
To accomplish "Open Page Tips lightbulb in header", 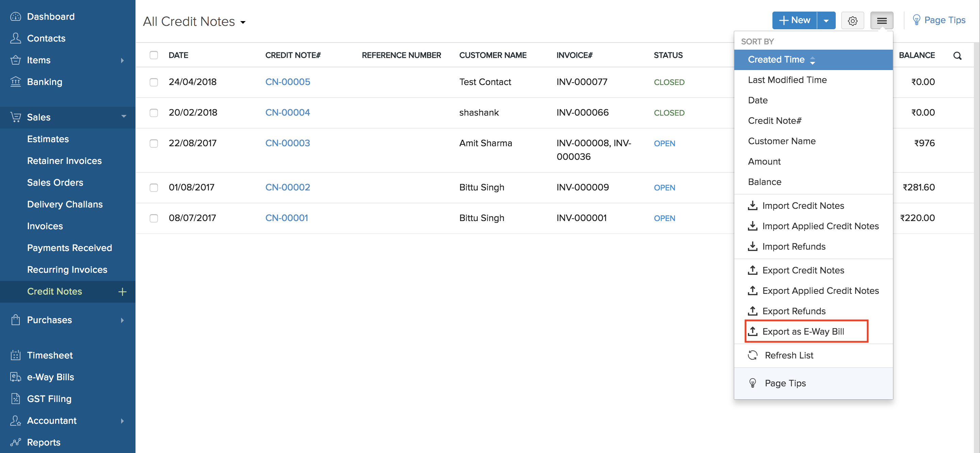I will tap(916, 20).
